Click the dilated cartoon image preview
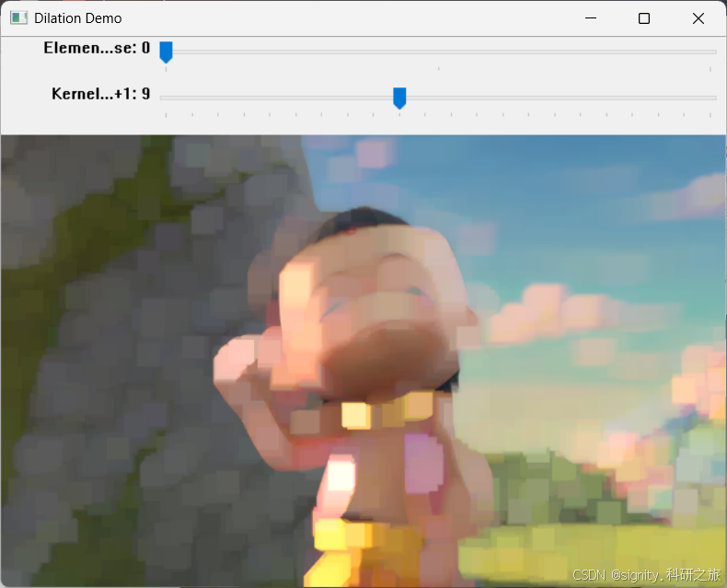727x588 pixels. (363, 361)
